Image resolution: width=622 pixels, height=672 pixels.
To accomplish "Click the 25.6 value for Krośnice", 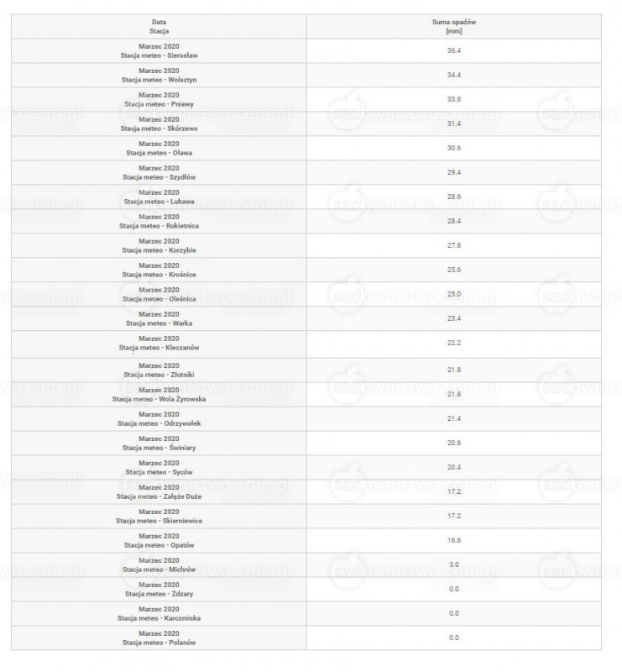I will 453,270.
